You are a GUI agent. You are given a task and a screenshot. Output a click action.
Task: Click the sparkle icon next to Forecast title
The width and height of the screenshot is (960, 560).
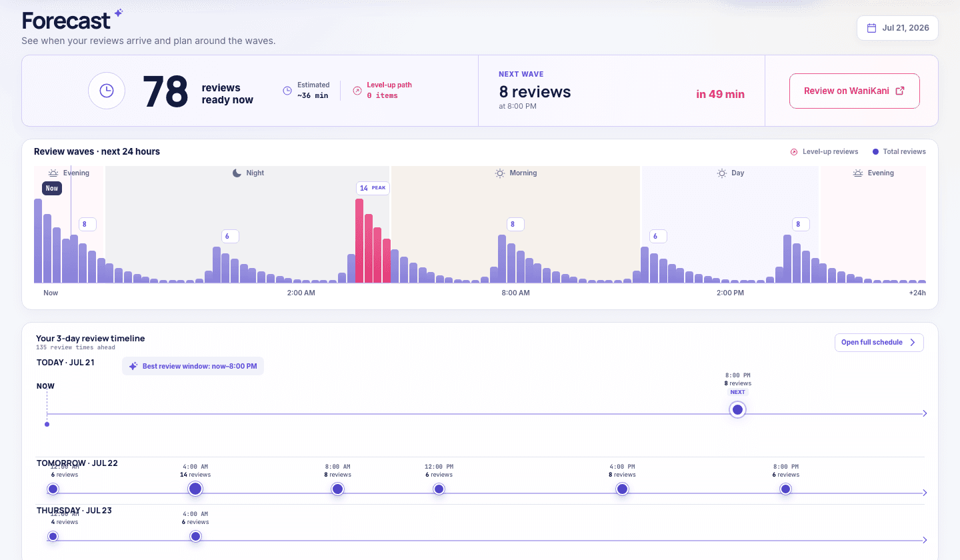(x=118, y=13)
